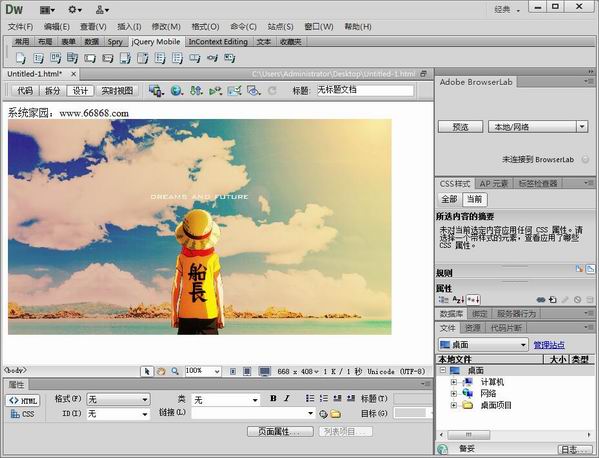Toggle unordered list button
599x458 pixels.
310,398
